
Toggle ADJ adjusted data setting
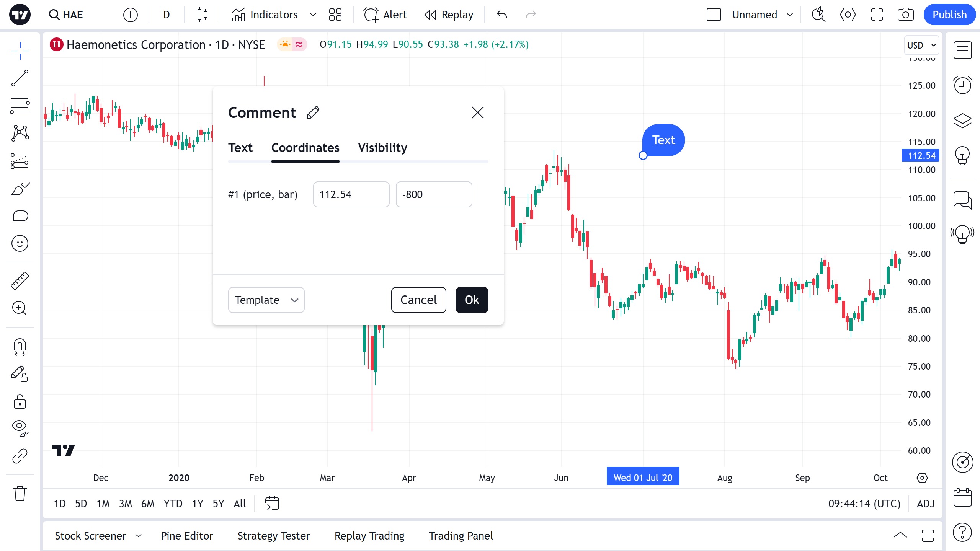coord(926,504)
